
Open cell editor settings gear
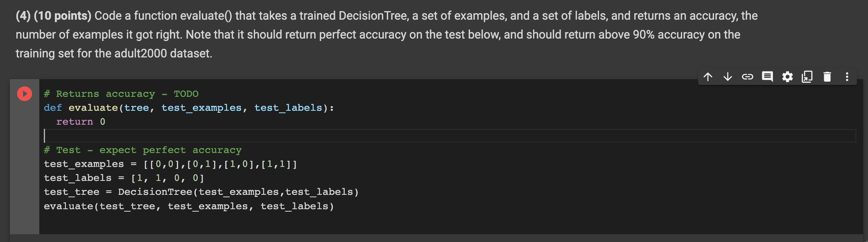787,77
